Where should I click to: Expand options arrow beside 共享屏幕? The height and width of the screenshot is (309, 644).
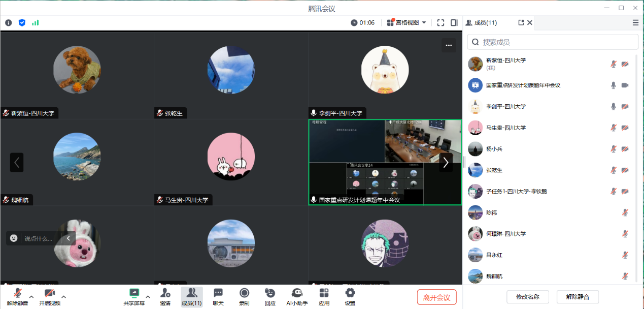click(x=148, y=296)
